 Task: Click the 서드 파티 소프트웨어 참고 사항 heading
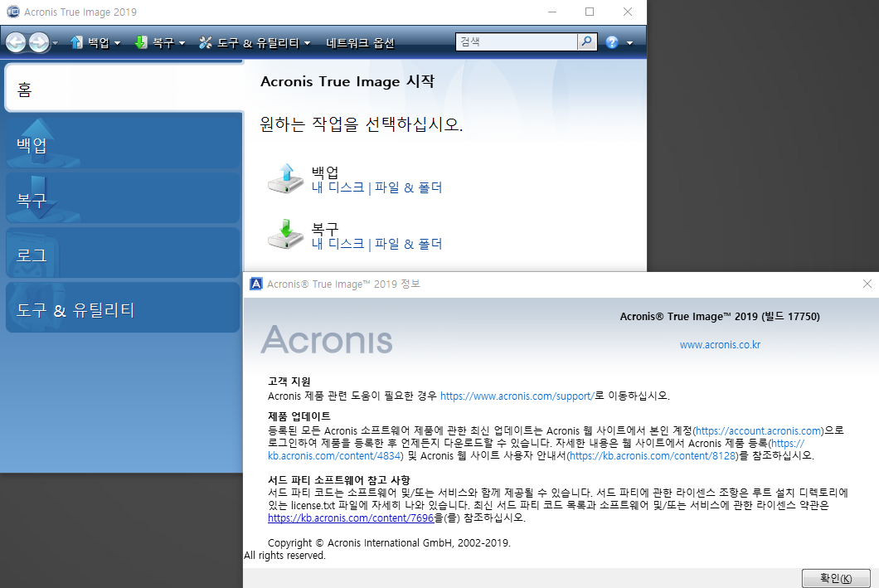pyautogui.click(x=339, y=480)
